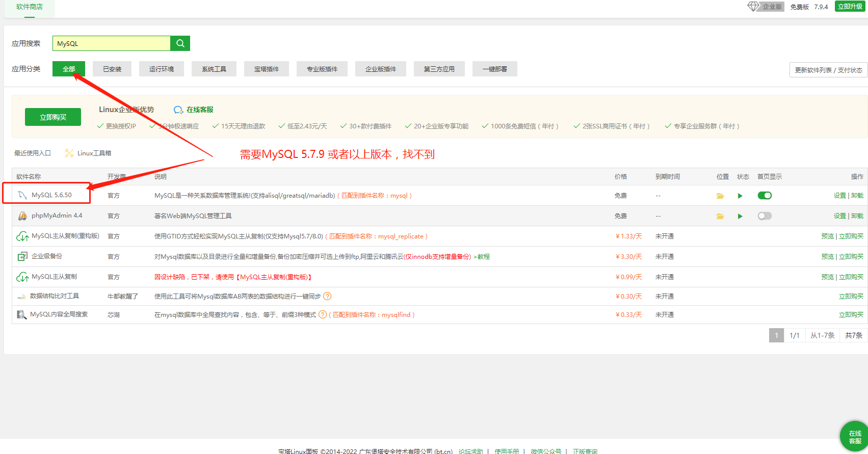Image resolution: width=868 pixels, height=454 pixels.
Task: Click 卸载 for MySQL 5.6.50
Action: pyautogui.click(x=857, y=196)
